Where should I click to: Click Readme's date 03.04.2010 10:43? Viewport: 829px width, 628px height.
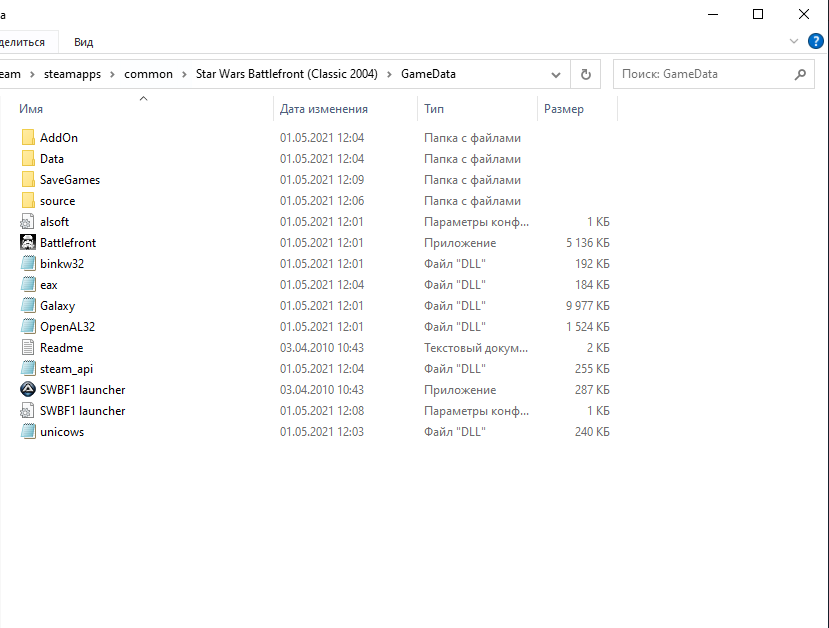(321, 348)
